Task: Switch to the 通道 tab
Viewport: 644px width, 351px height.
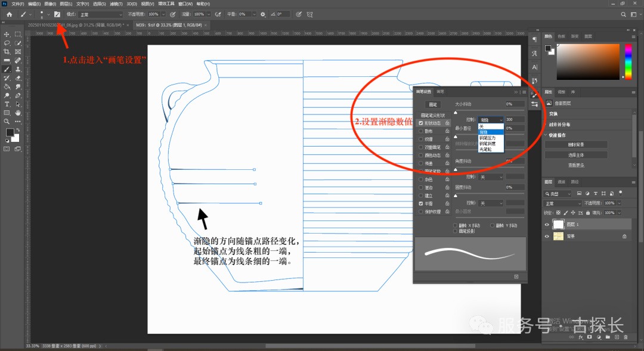Action: pyautogui.click(x=562, y=182)
